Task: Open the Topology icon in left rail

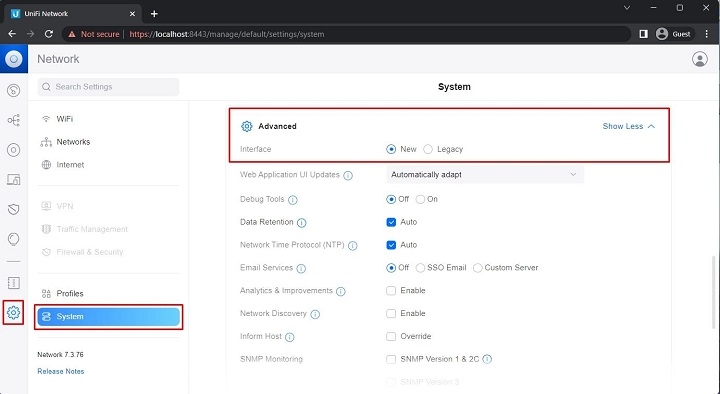Action: point(13,120)
